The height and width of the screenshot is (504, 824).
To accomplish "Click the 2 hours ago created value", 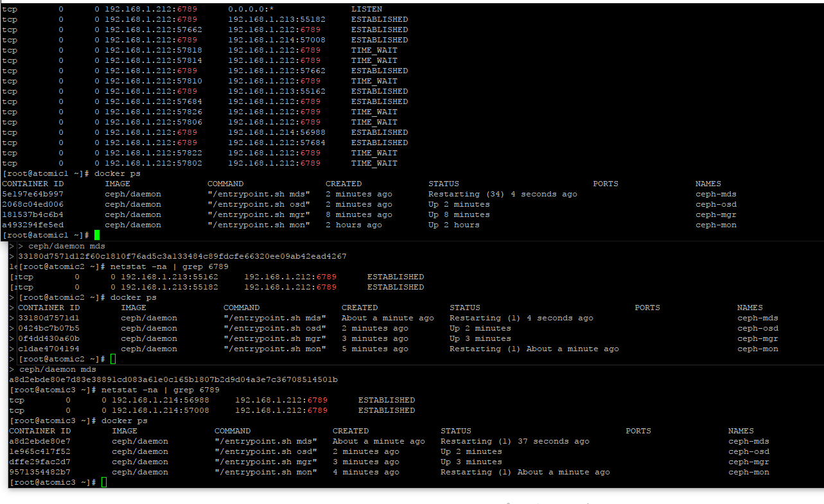I will click(354, 225).
